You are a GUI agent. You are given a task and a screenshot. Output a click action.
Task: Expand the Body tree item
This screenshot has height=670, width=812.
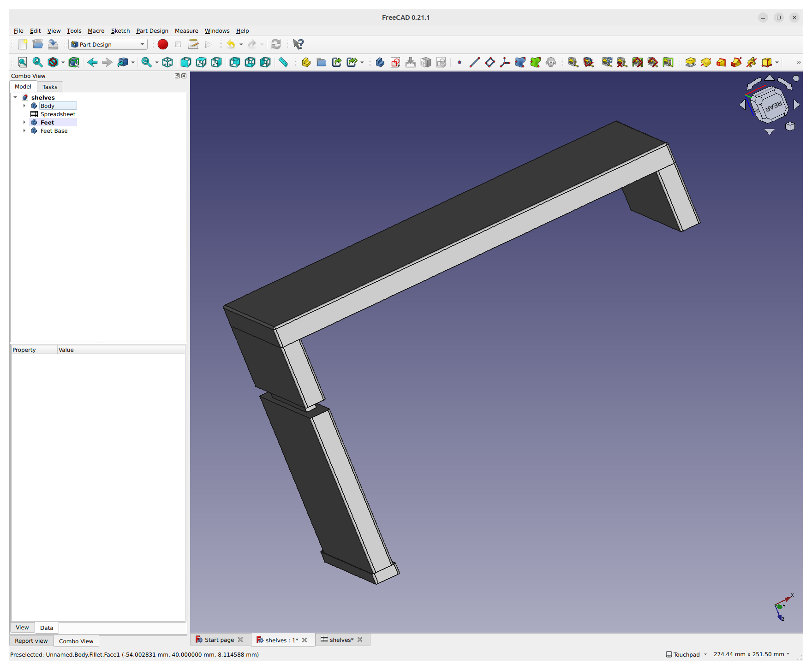(24, 106)
